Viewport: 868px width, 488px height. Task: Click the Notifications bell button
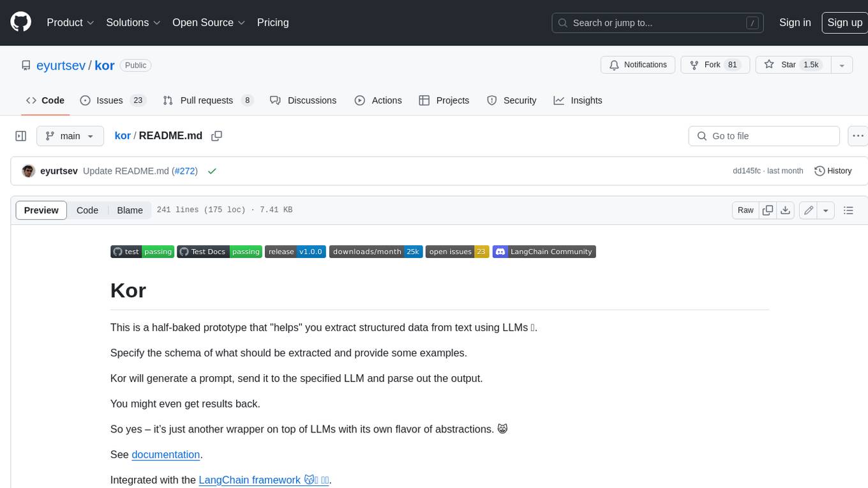pyautogui.click(x=638, y=65)
